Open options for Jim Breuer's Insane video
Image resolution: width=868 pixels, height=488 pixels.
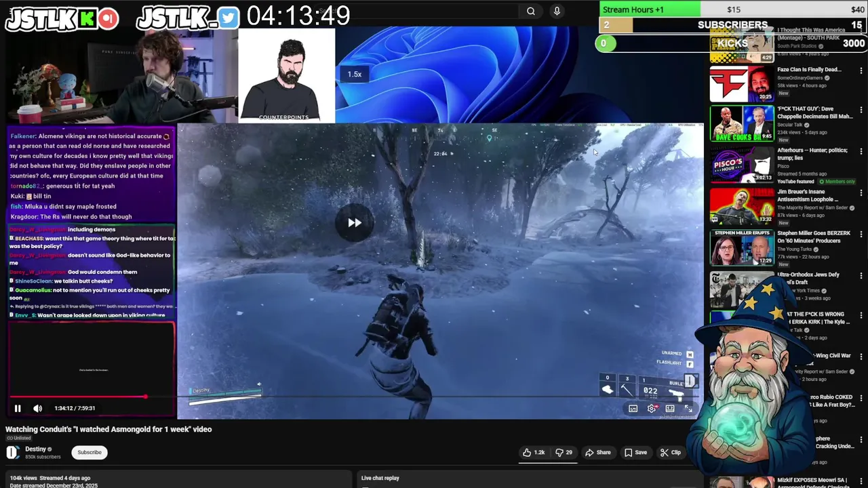(x=861, y=193)
